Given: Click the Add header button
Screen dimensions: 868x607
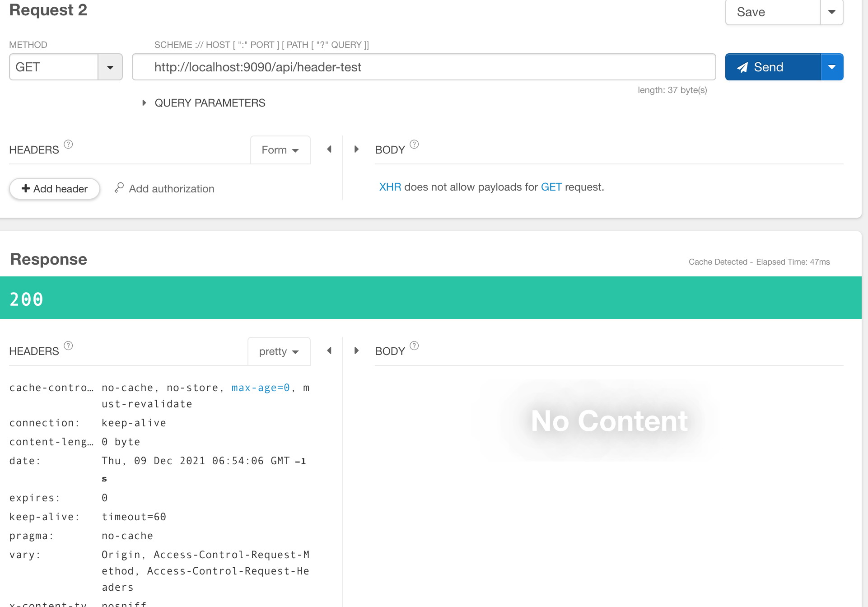Looking at the screenshot, I should click(55, 189).
